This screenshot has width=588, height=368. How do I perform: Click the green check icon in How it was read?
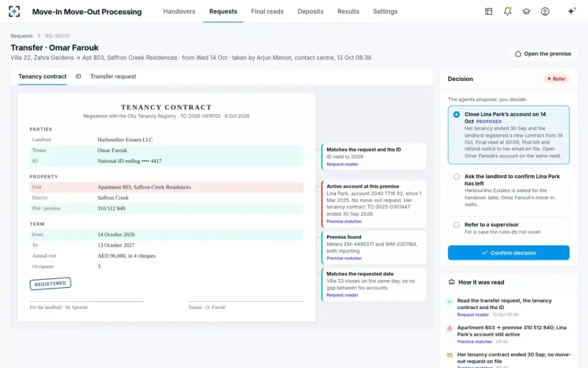[449, 301]
